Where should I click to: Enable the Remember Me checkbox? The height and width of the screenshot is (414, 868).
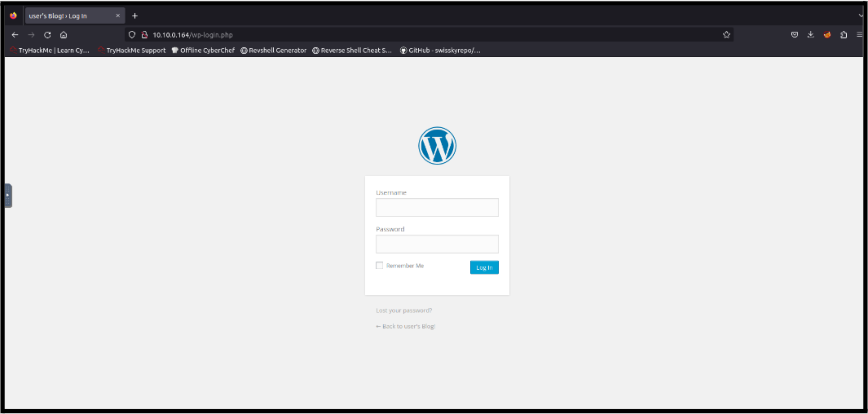coord(380,266)
